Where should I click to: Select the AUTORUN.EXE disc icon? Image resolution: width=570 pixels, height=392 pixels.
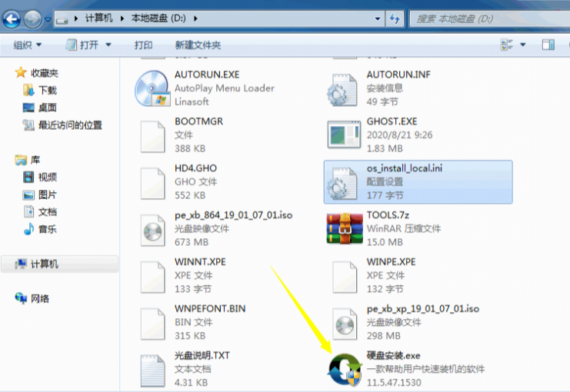coord(152,88)
